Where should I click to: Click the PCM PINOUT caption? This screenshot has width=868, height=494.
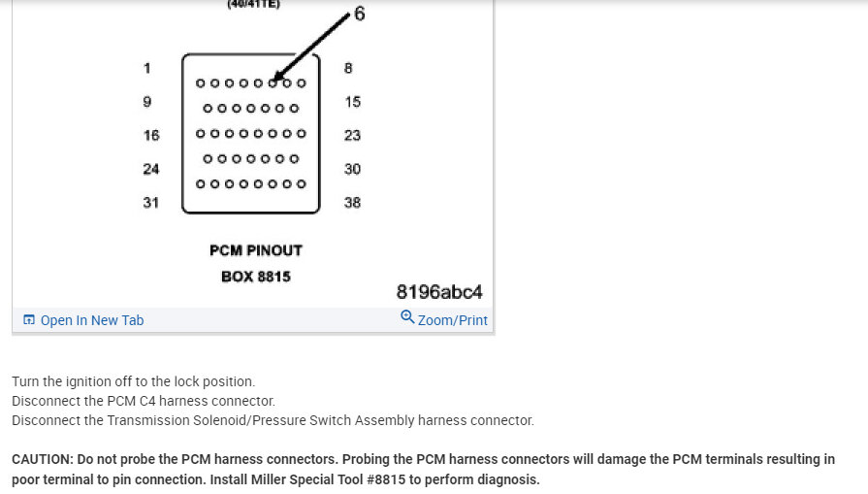click(256, 250)
